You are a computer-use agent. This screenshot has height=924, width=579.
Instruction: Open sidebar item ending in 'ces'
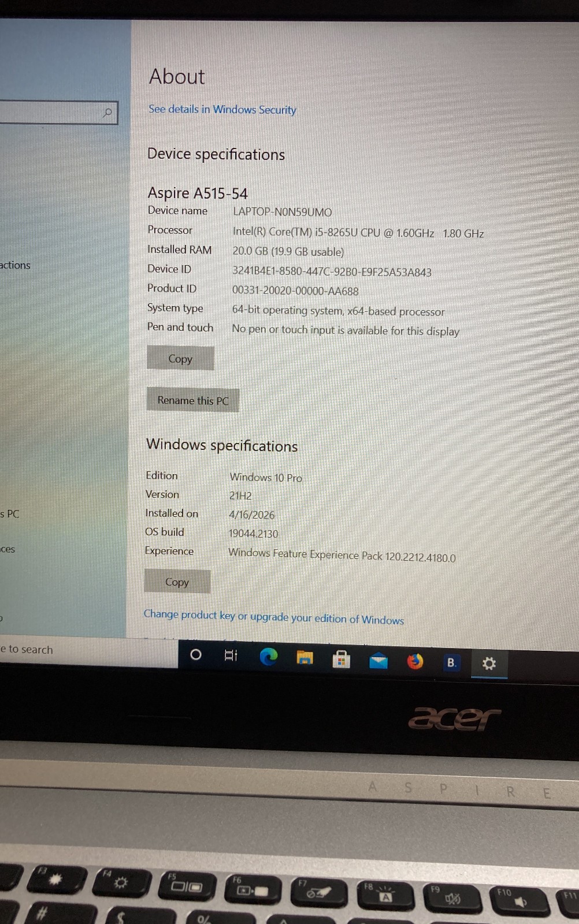(8, 549)
